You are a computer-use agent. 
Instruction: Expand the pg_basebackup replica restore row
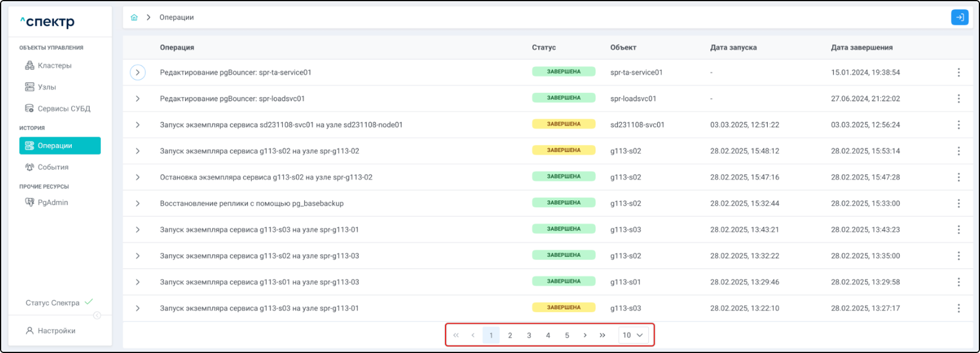137,203
